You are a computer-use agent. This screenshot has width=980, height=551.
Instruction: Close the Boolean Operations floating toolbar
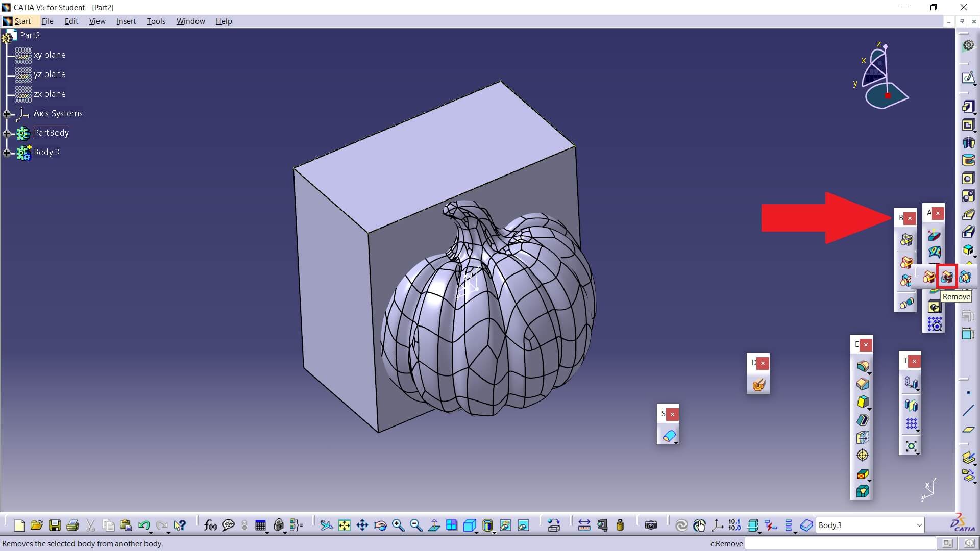pos(910,218)
